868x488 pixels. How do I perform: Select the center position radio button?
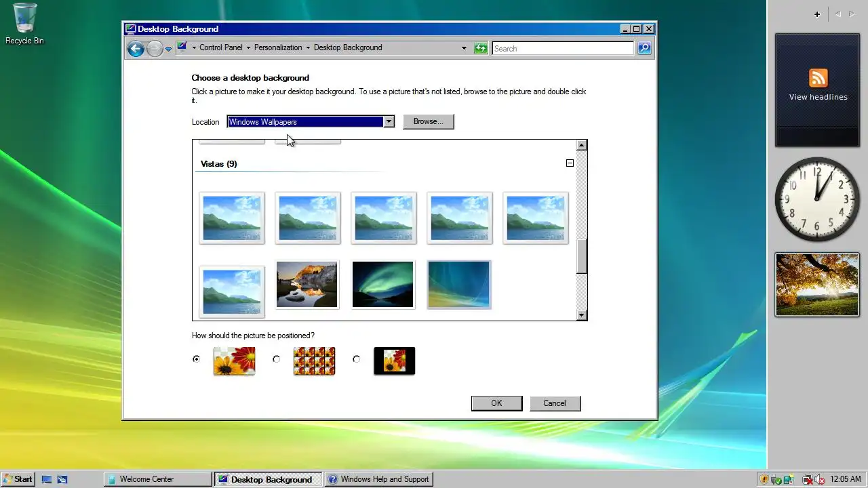[356, 359]
